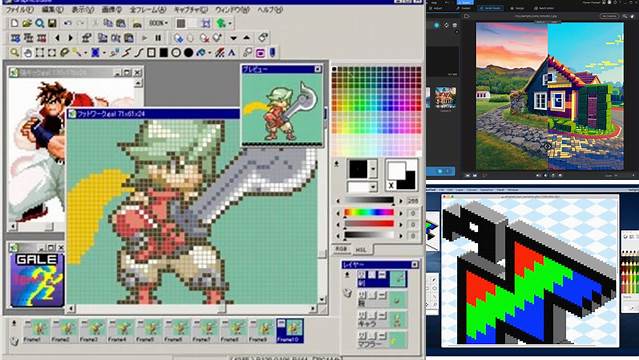Image resolution: width=639 pixels, height=360 pixels.
Task: Select the Hand pan tool
Action: click(x=27, y=53)
